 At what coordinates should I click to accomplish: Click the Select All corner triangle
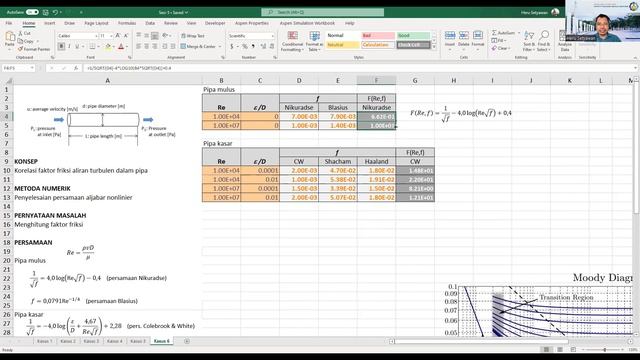pyautogui.click(x=8, y=80)
